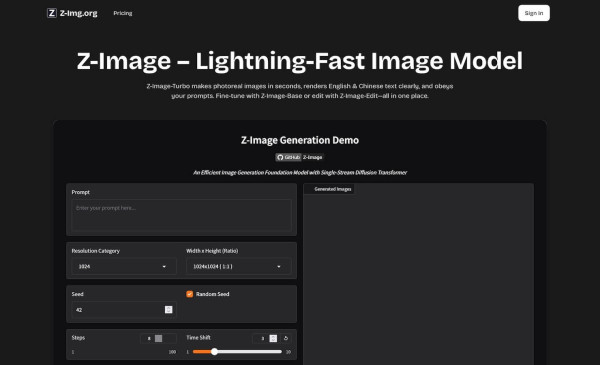Focus the prompt text area
Viewport: 600px width, 365px height.
[x=181, y=215]
